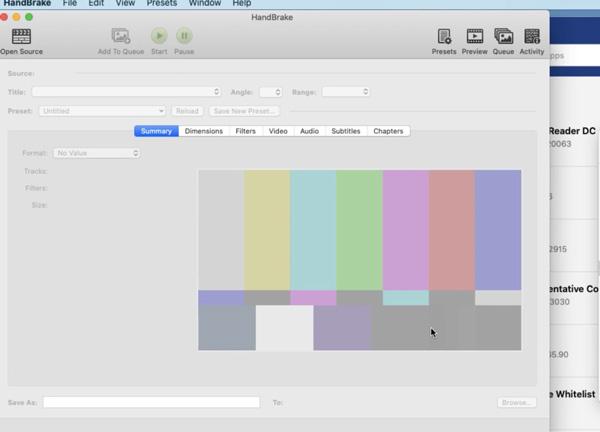The width and height of the screenshot is (600, 432).
Task: Open the Presets panel icon
Action: click(444, 37)
